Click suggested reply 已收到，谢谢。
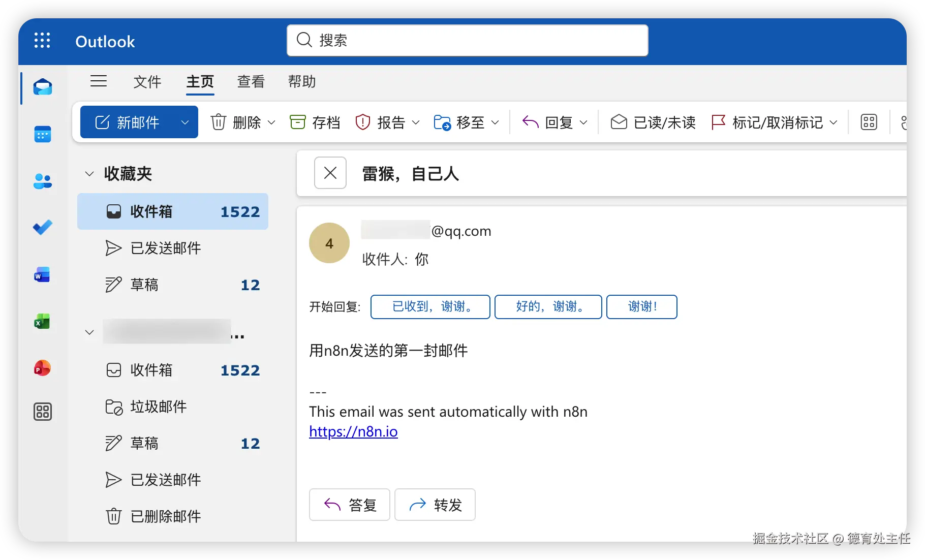This screenshot has width=925, height=560. coord(430,306)
